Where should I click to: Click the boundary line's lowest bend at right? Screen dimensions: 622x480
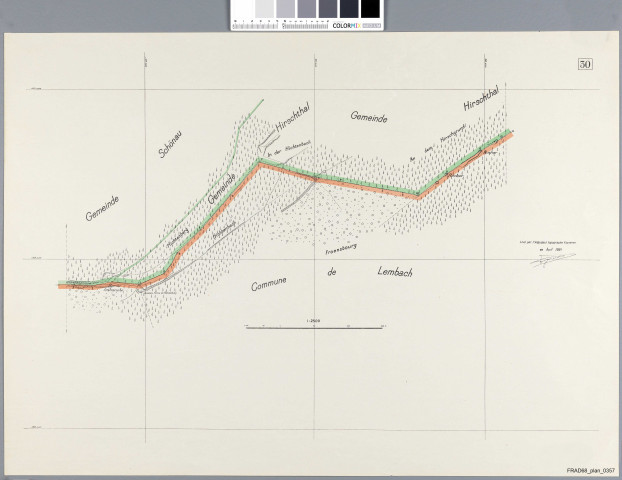click(x=419, y=195)
